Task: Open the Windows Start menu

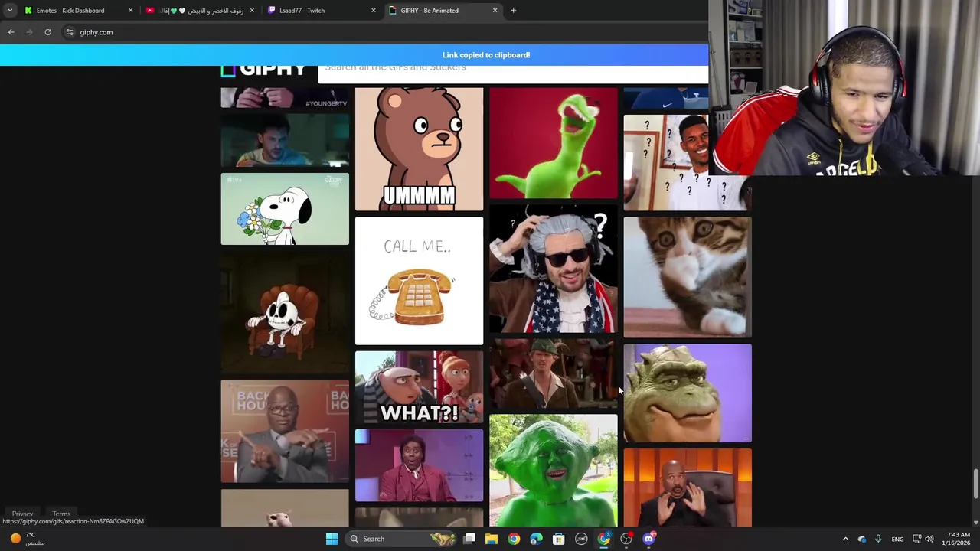Action: 332,539
